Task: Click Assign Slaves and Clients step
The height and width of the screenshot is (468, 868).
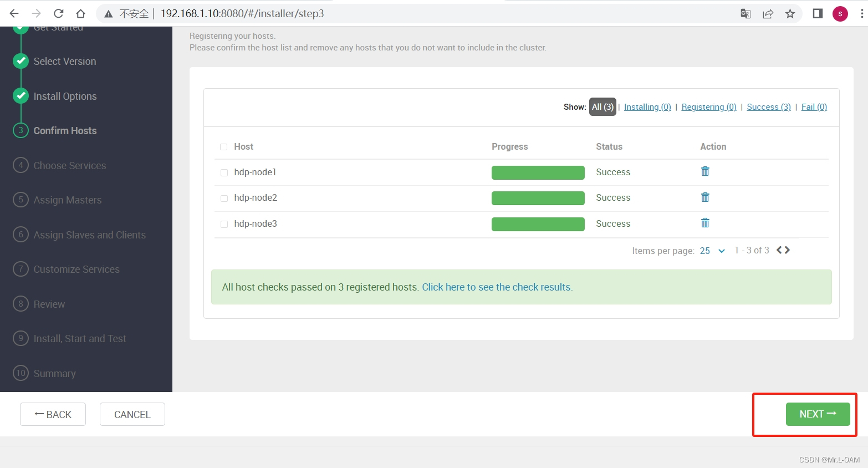Action: [x=89, y=235]
